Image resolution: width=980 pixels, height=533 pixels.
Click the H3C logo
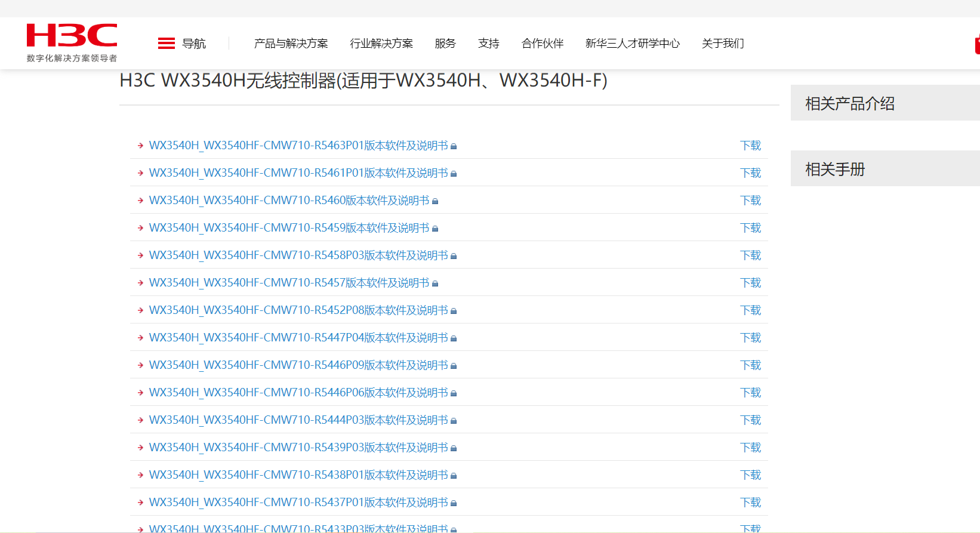[72, 42]
